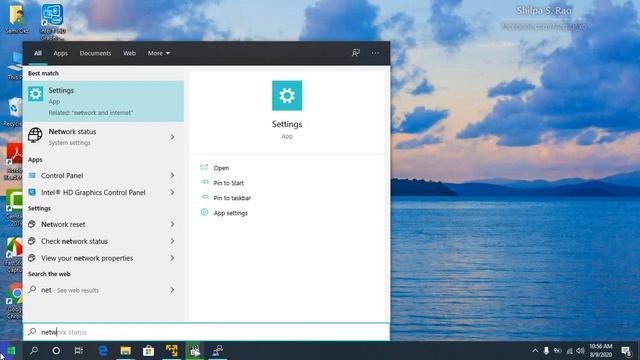640x360 pixels.
Task: Launch Microsoft Edge from the taskbar
Action: [x=103, y=351]
